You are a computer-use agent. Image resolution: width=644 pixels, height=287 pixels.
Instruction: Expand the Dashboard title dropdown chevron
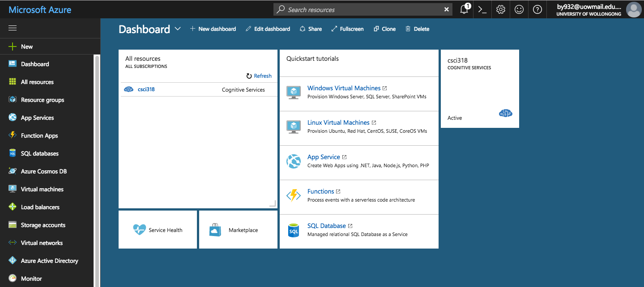[178, 29]
